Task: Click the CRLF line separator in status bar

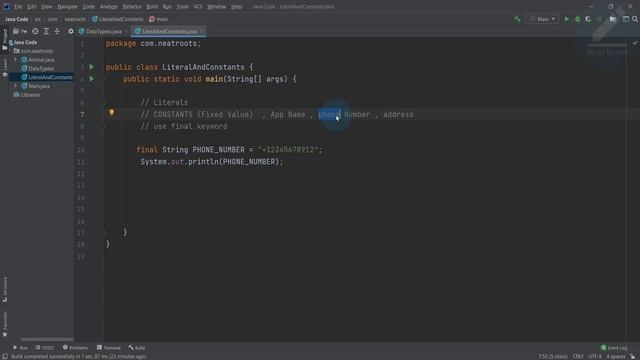Action: tap(578, 356)
